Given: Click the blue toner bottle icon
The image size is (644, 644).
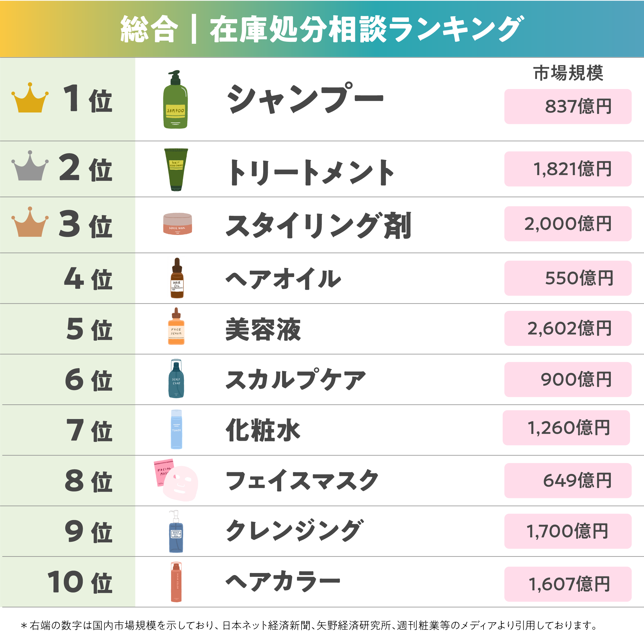Looking at the screenshot, I should [x=176, y=430].
